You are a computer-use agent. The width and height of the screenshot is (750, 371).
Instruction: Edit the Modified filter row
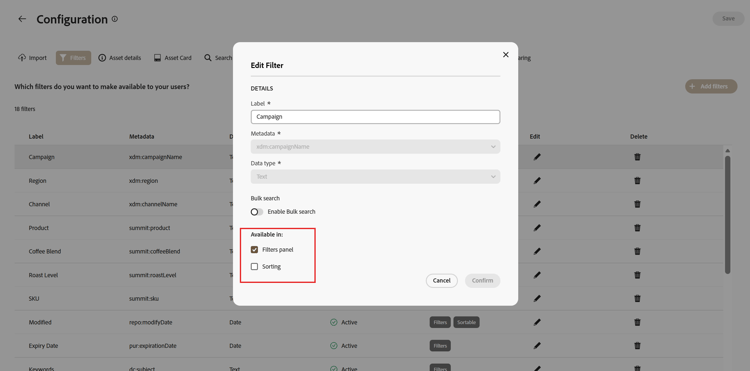[537, 322]
